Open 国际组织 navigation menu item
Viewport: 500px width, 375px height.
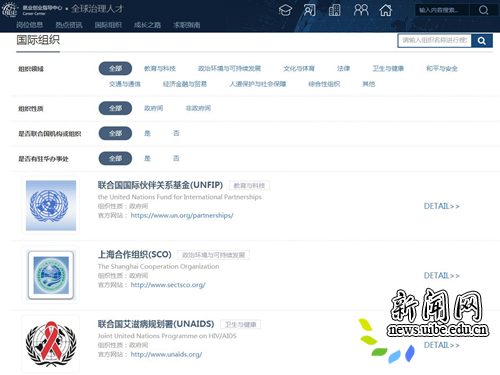(x=108, y=25)
